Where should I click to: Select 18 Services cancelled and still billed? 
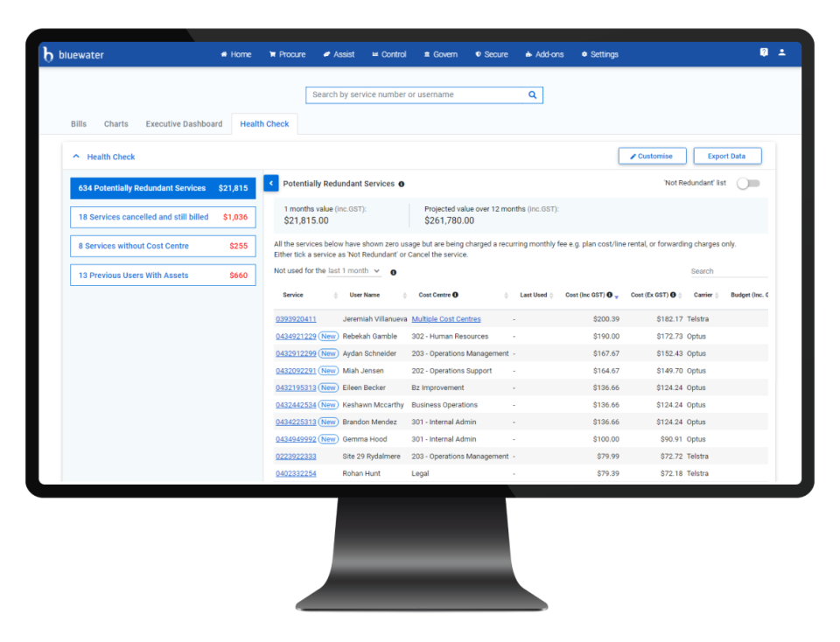coord(163,217)
